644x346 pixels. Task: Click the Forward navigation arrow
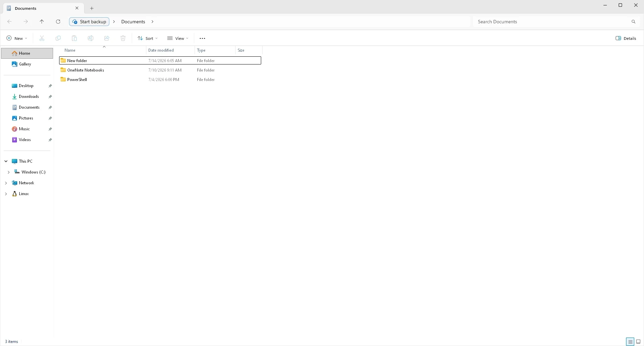[26, 22]
